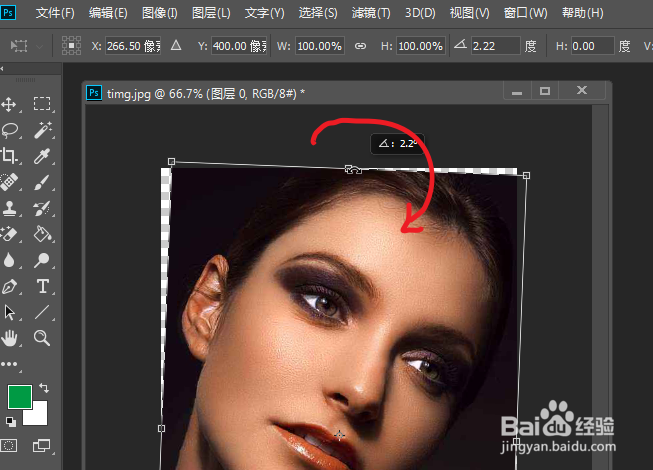
Task: Click the green foreground color swatch
Action: 20,396
